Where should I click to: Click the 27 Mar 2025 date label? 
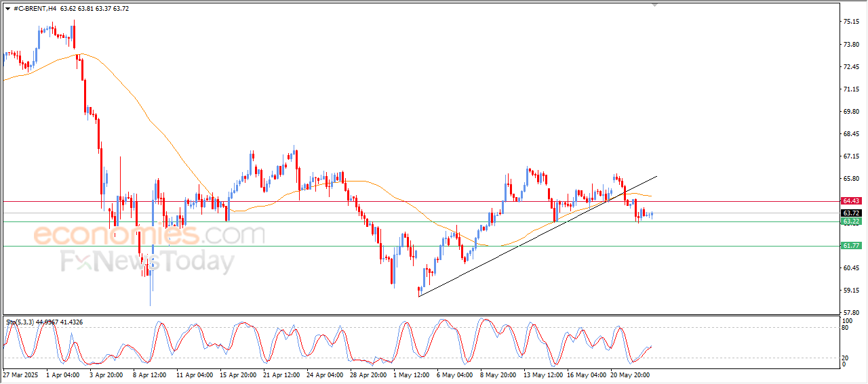point(21,375)
